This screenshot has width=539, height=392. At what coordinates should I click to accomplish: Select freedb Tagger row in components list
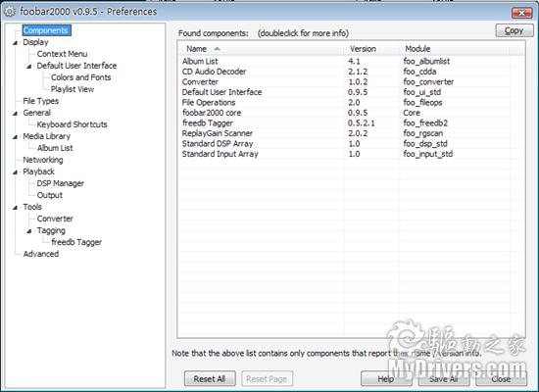351,123
